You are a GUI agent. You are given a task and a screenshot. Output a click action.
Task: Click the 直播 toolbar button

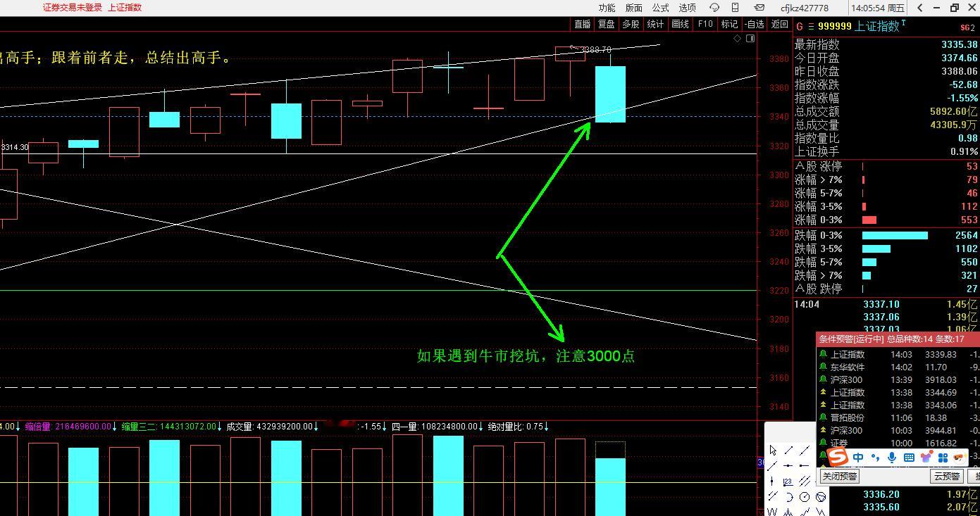coord(583,24)
